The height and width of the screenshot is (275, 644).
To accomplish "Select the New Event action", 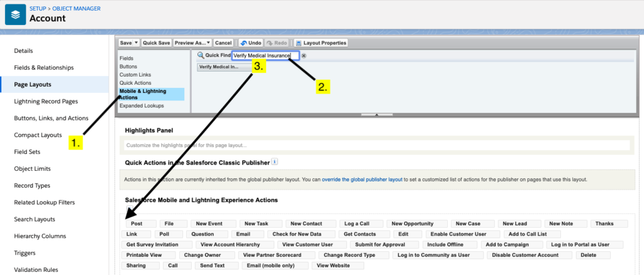I will point(213,224).
